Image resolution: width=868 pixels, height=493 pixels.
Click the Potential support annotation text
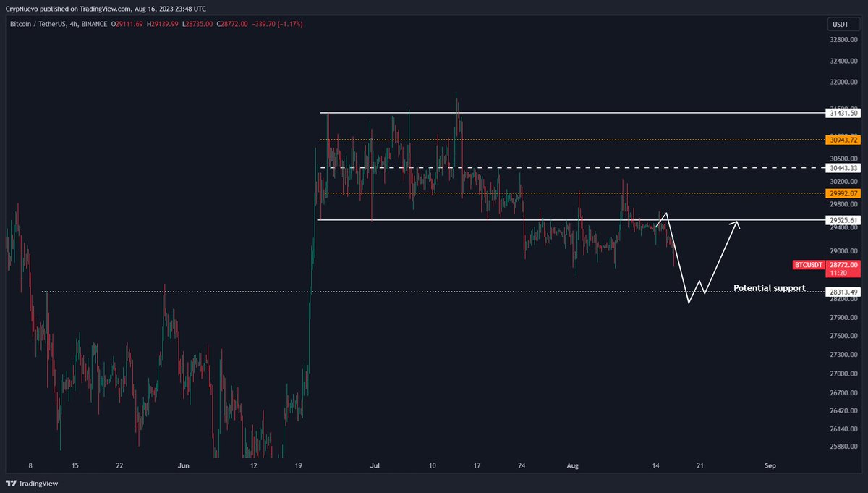pos(770,288)
